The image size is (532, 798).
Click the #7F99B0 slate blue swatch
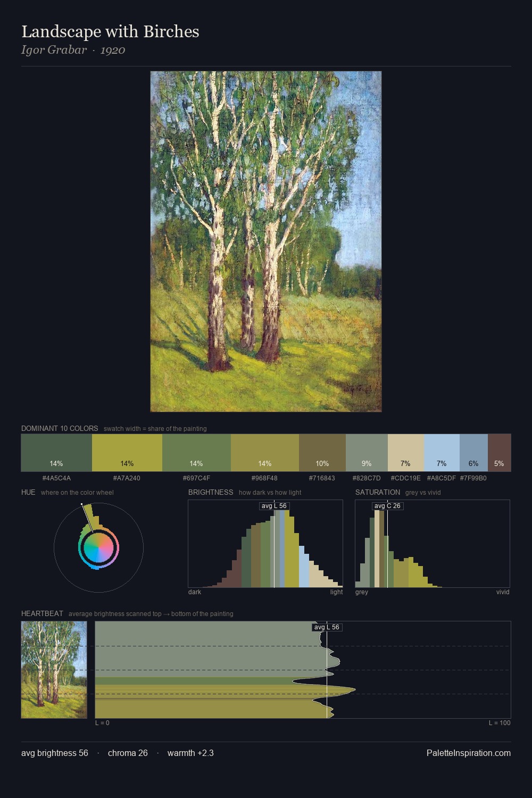pyautogui.click(x=473, y=453)
